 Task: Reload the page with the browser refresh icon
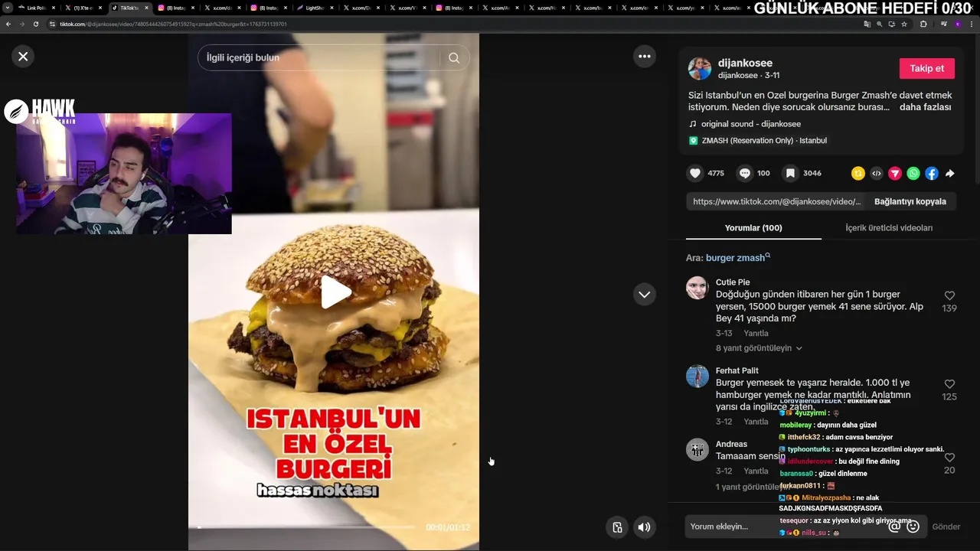[35, 24]
